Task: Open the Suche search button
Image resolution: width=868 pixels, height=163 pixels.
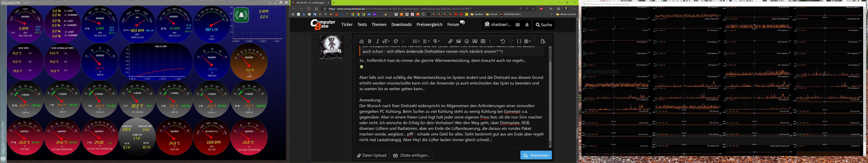Action: point(544,25)
